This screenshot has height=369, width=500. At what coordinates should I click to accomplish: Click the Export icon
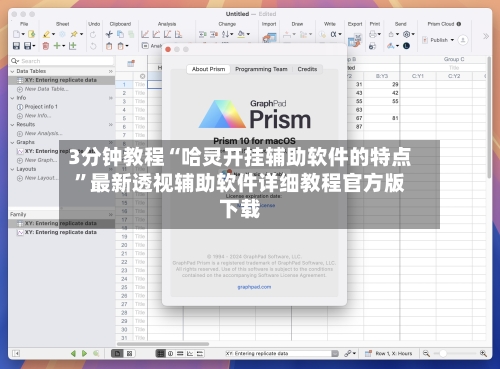click(x=355, y=39)
